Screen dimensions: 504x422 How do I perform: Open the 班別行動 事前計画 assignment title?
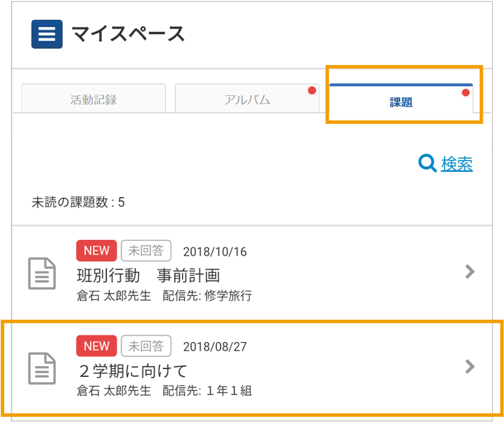pyautogui.click(x=148, y=276)
